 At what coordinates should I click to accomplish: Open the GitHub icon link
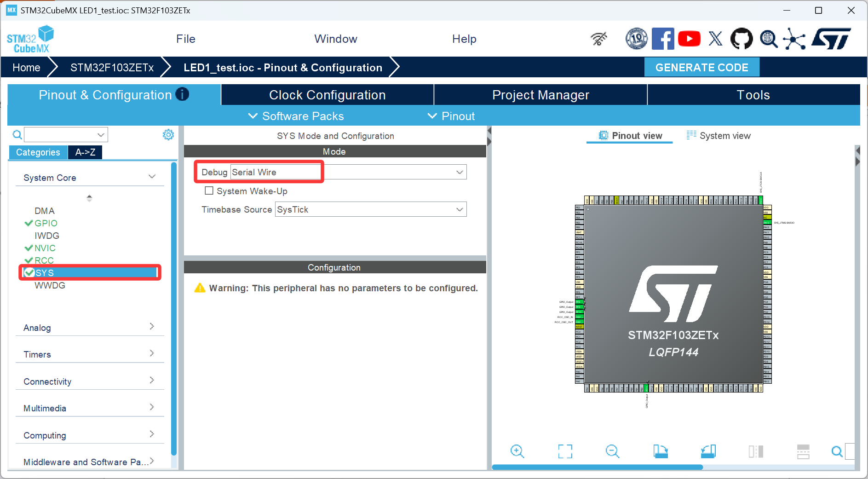point(742,39)
